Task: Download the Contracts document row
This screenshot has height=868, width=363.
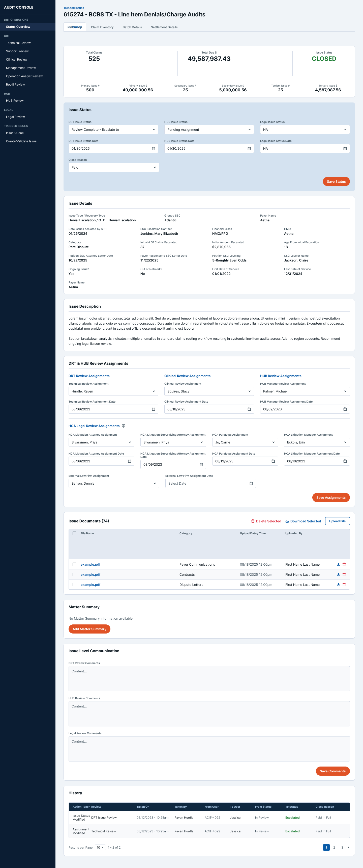Action: pos(339,574)
